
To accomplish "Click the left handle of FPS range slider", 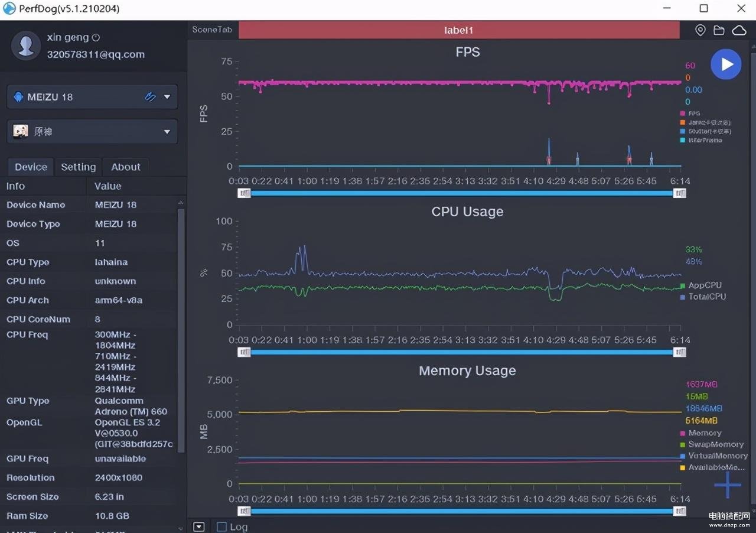I will (244, 193).
